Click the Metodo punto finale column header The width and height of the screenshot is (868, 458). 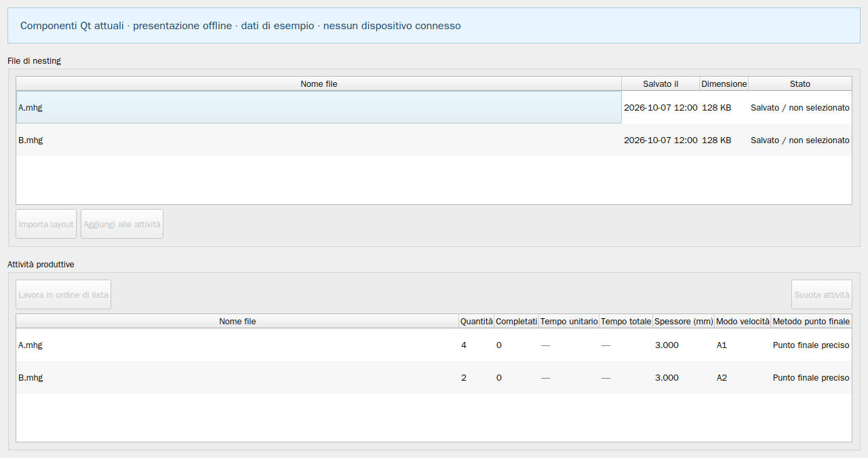click(x=811, y=322)
